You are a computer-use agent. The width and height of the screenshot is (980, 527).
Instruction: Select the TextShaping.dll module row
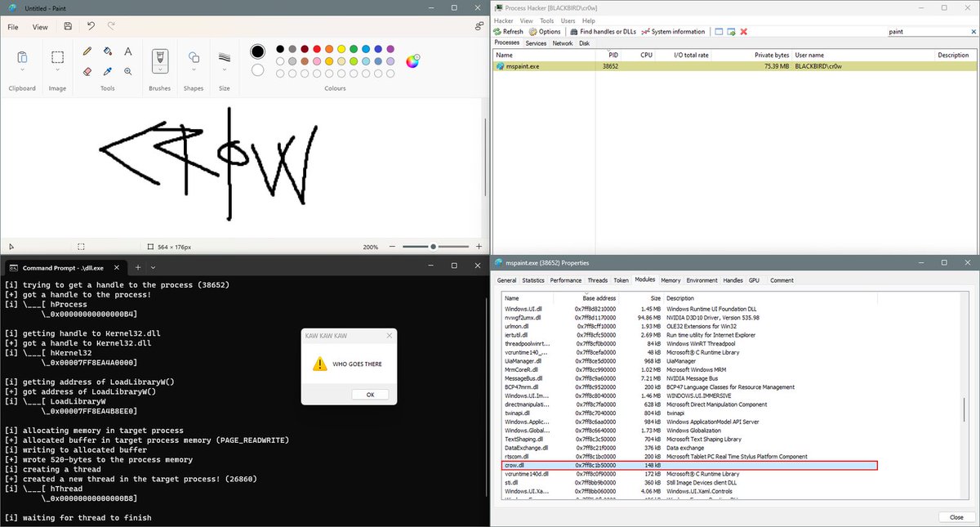pos(690,439)
